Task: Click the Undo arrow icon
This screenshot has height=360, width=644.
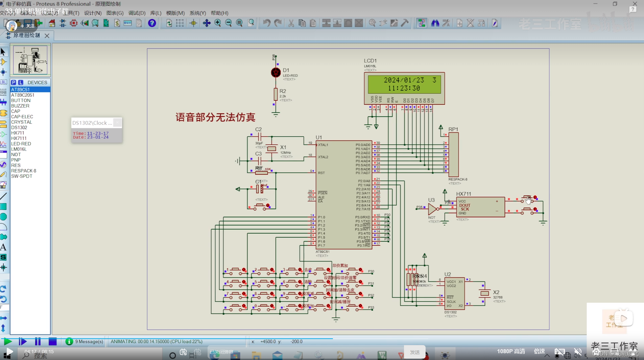Action: tap(267, 23)
